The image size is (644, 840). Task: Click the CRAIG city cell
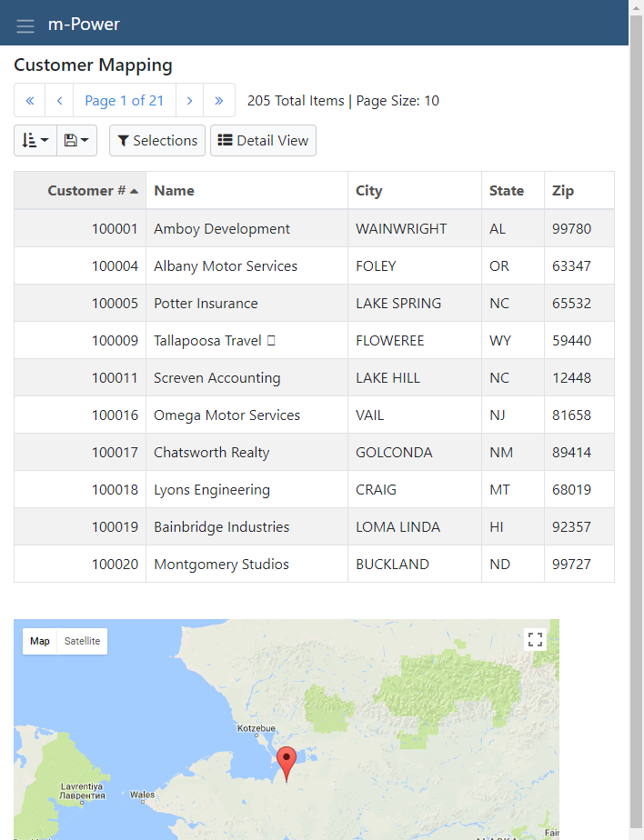point(415,490)
